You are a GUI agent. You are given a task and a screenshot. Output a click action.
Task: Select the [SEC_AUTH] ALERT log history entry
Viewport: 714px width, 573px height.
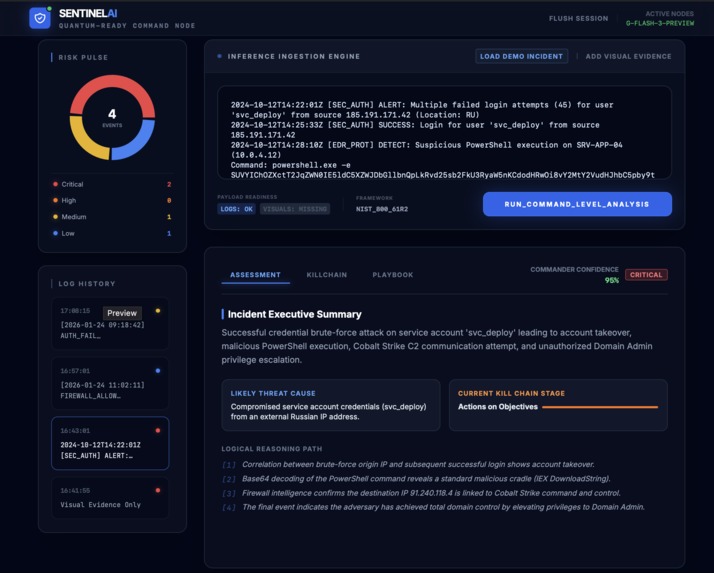[110, 443]
